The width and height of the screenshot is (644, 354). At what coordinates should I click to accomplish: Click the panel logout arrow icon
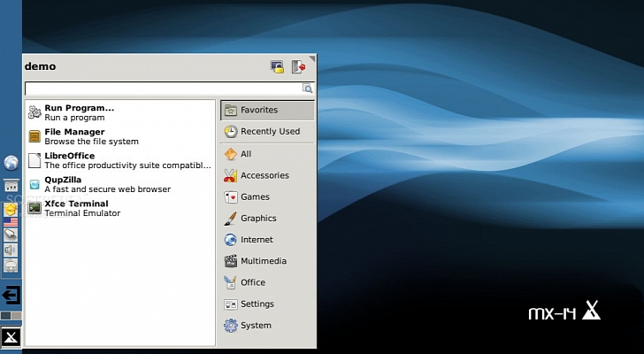[11, 294]
